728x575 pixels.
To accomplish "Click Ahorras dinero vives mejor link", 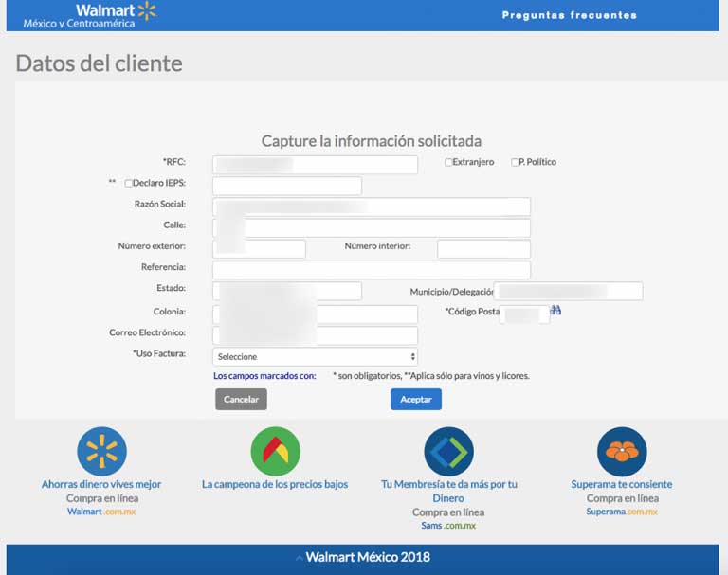I will pos(101,484).
